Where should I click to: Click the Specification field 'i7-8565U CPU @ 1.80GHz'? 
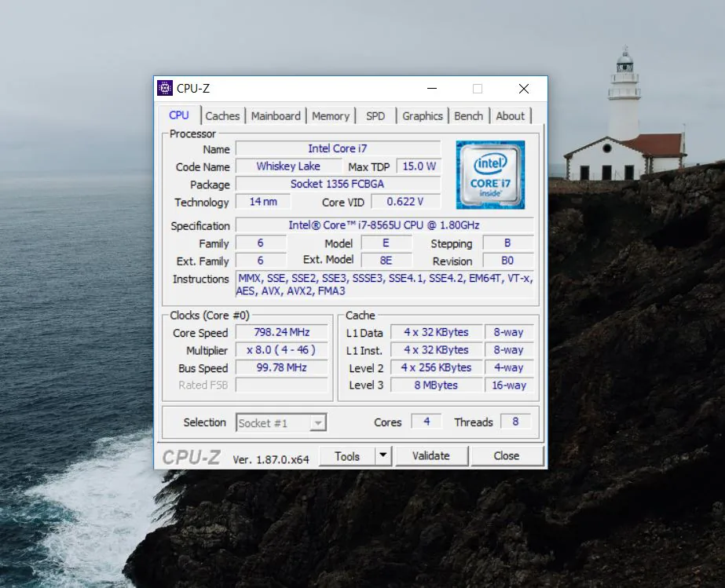(x=384, y=225)
